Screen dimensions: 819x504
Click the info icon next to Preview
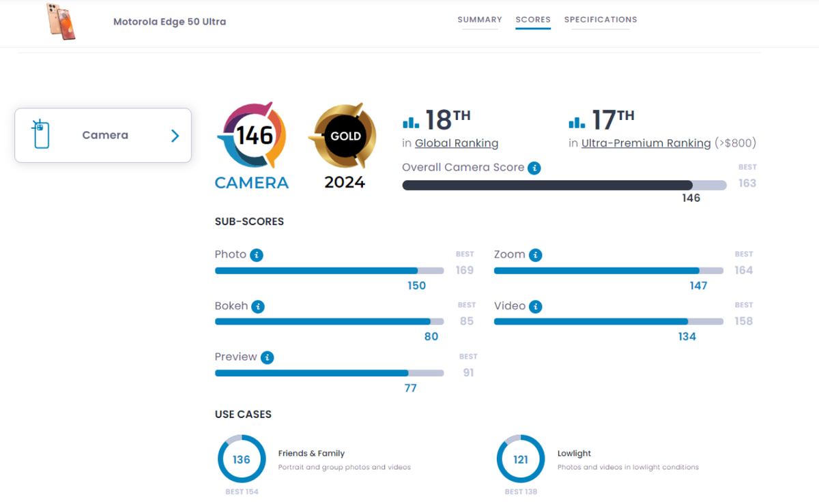tap(268, 357)
